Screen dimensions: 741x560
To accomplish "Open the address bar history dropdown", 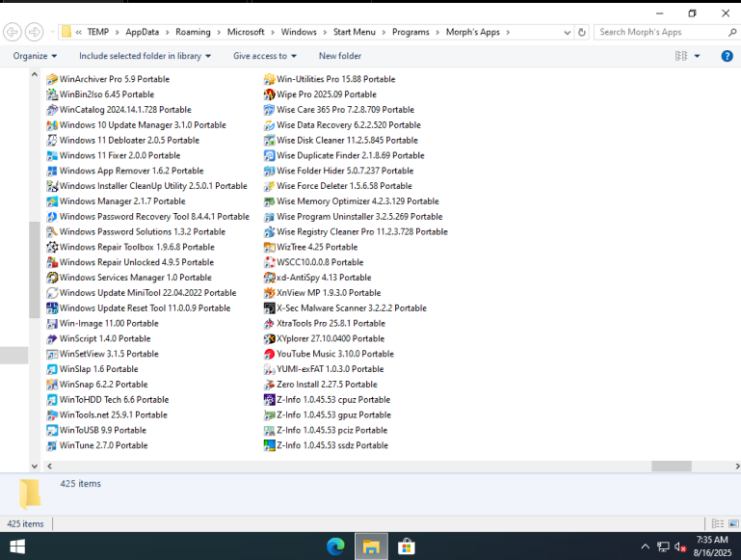I will click(568, 32).
